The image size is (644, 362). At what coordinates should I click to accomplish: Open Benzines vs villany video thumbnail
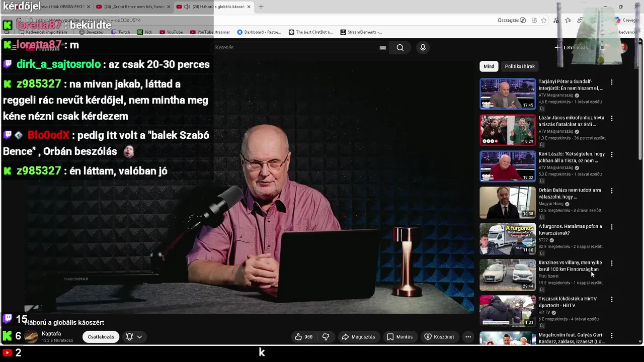click(508, 275)
